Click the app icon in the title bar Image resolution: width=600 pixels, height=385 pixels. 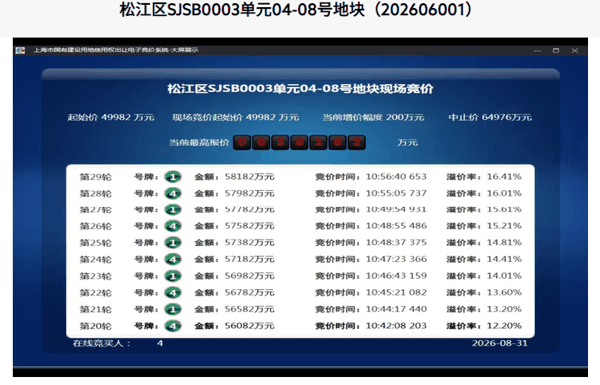click(x=20, y=50)
